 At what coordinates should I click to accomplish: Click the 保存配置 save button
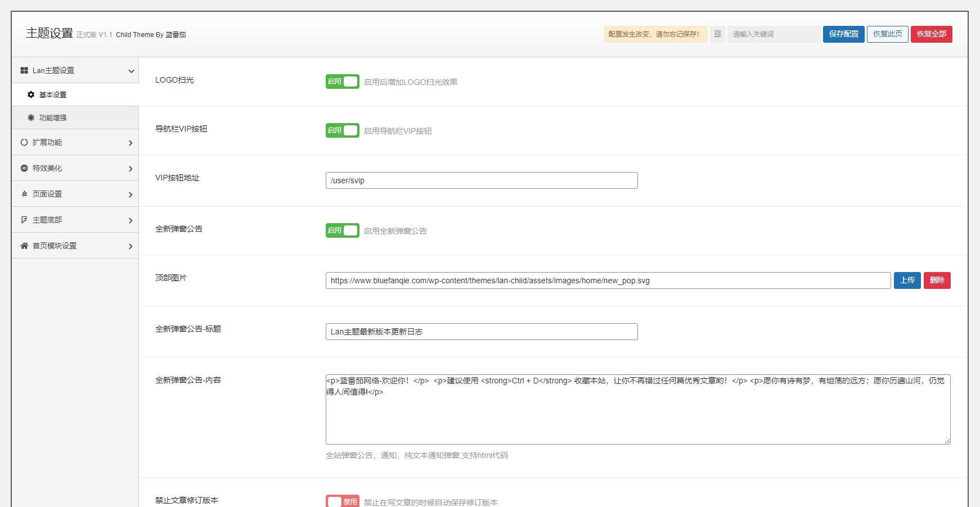coord(843,34)
